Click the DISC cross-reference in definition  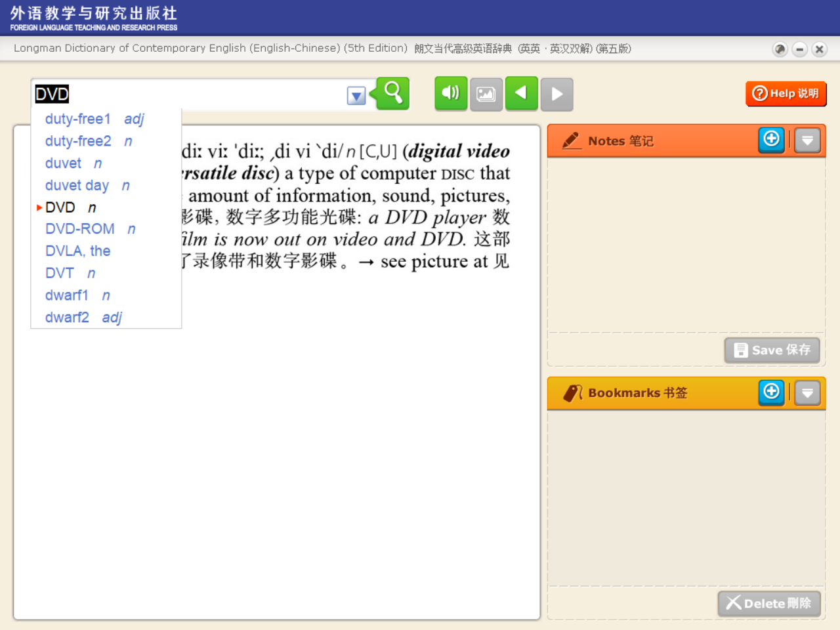point(457,174)
